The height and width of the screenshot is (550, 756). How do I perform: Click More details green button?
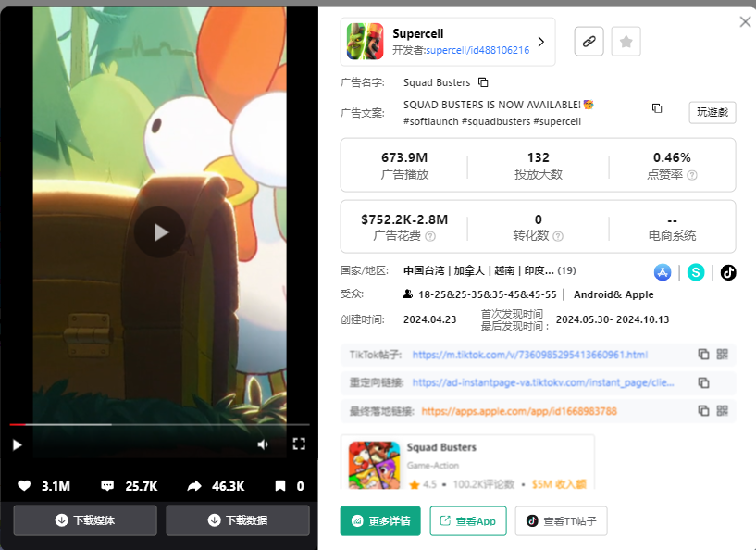point(380,521)
